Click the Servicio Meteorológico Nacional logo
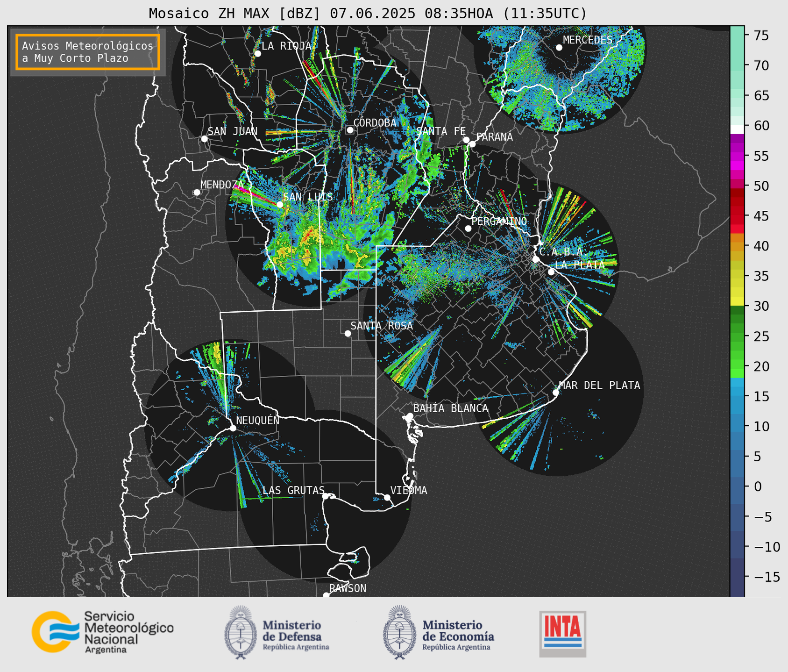 click(103, 632)
